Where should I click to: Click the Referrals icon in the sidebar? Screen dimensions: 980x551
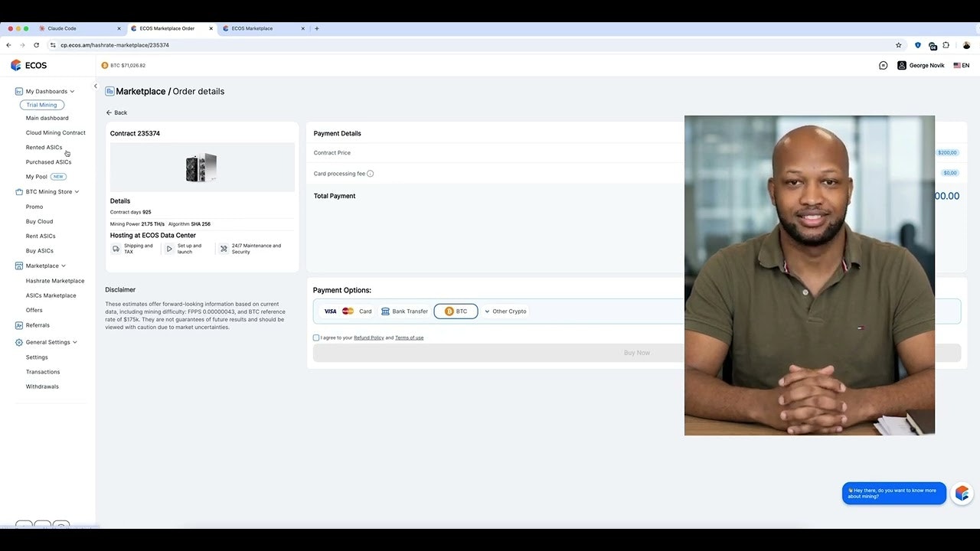[19, 325]
